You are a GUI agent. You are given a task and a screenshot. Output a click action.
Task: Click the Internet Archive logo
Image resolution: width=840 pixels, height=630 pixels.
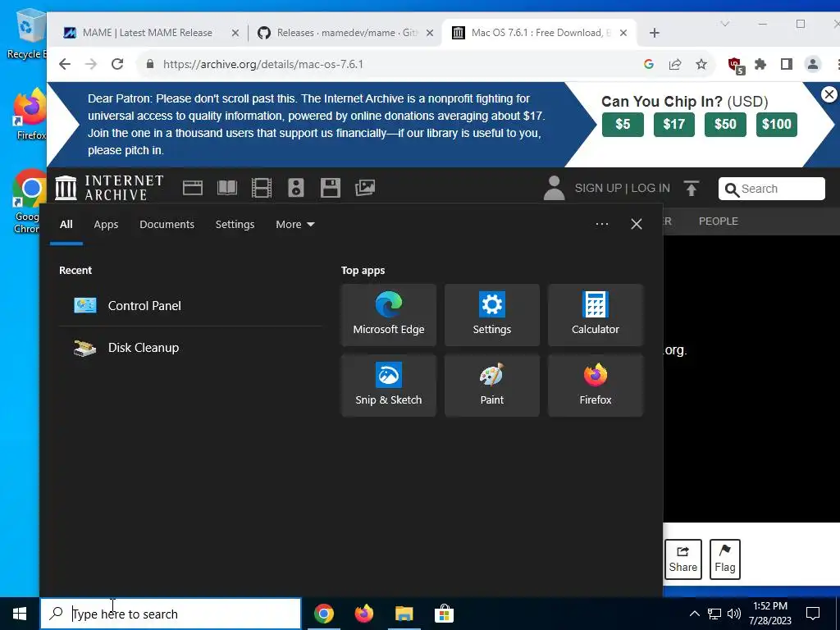(109, 188)
